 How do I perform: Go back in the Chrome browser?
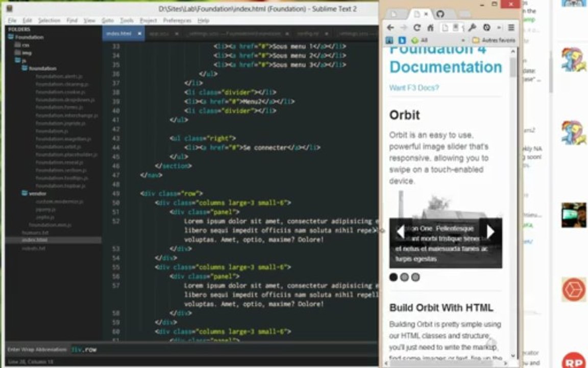click(x=390, y=28)
